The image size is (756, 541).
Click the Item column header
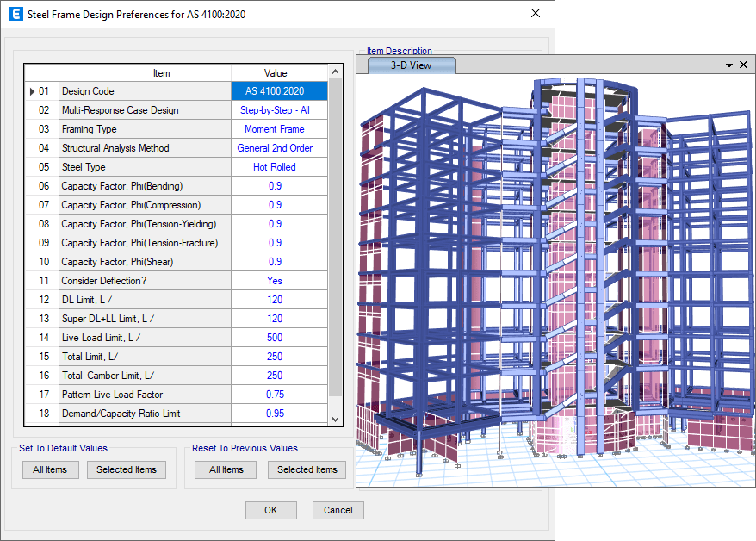tap(146, 73)
